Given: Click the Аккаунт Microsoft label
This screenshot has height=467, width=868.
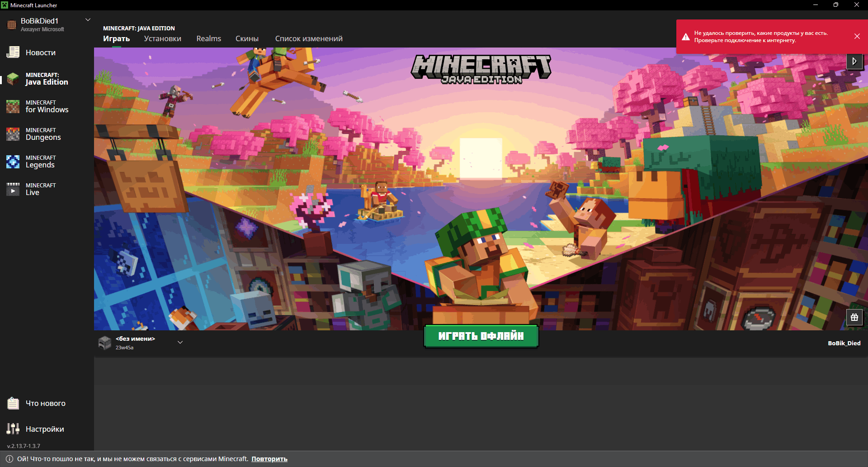Looking at the screenshot, I should click(x=42, y=29).
